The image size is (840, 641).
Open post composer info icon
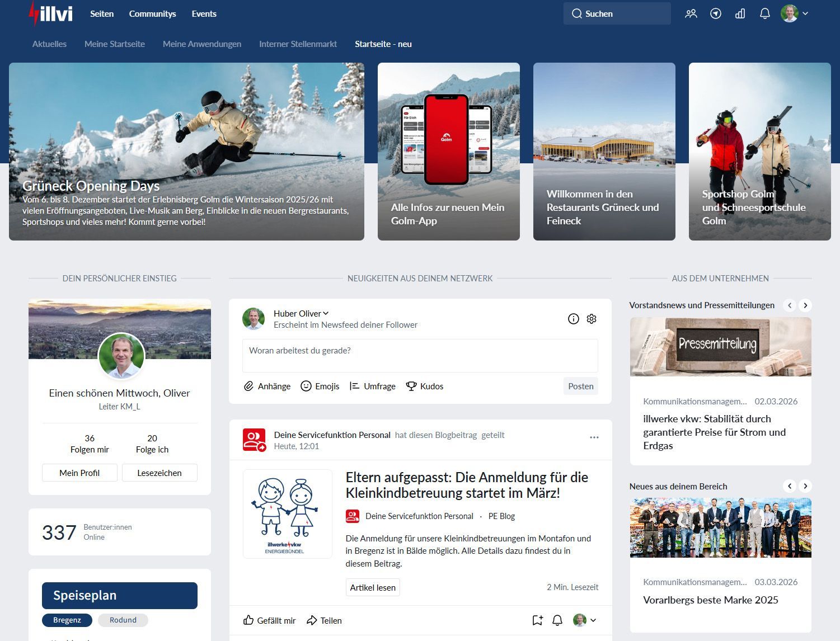pos(574,319)
